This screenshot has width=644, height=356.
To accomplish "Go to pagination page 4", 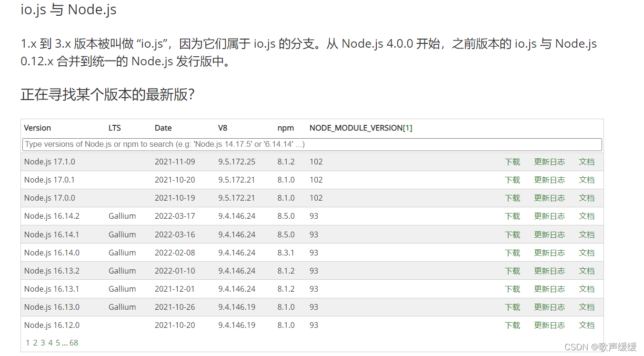I will click(x=50, y=343).
